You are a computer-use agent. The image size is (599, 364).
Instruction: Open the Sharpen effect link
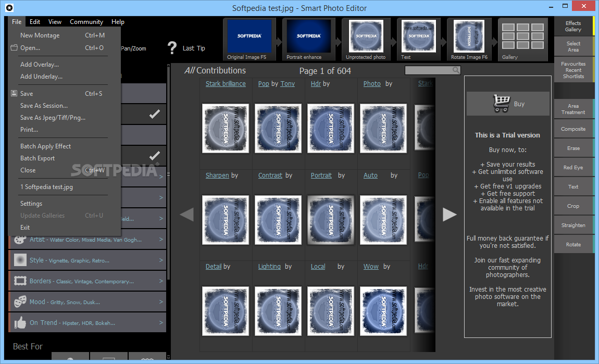217,175
